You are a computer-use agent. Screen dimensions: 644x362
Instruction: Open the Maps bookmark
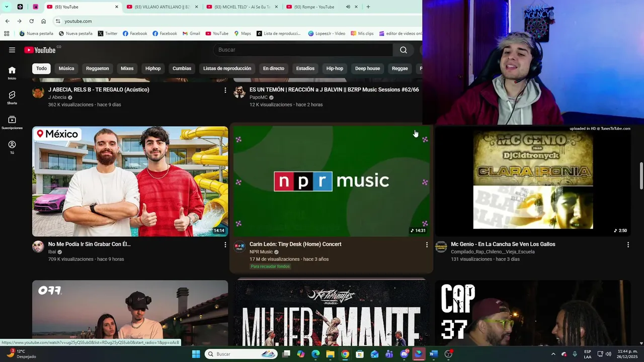[x=242, y=34]
